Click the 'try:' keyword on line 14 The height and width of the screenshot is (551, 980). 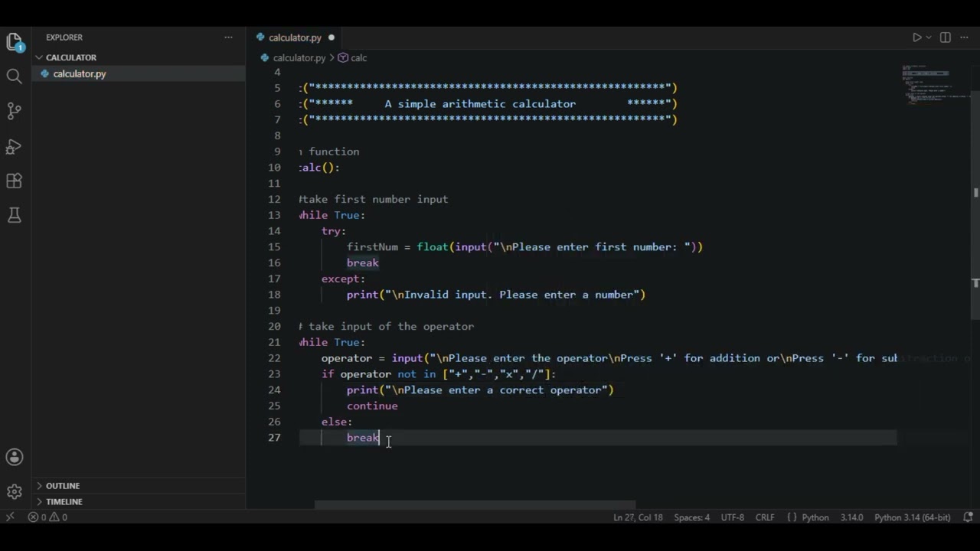click(x=334, y=231)
